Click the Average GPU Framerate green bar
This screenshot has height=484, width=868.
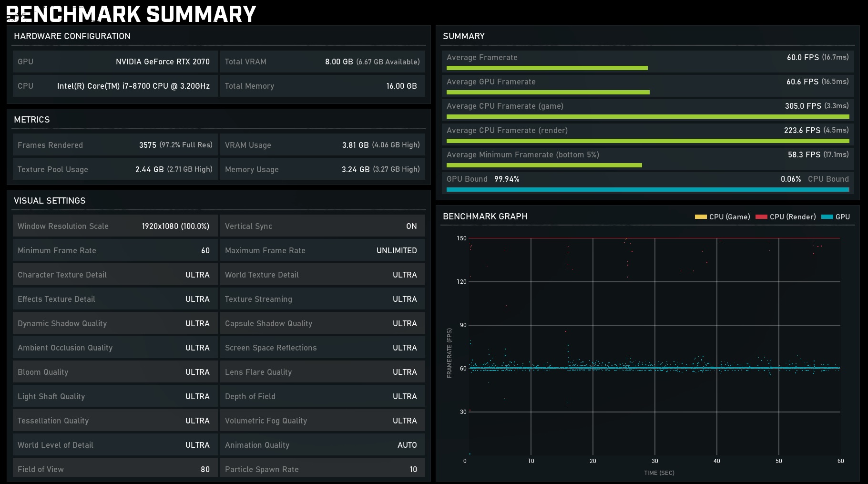[548, 93]
